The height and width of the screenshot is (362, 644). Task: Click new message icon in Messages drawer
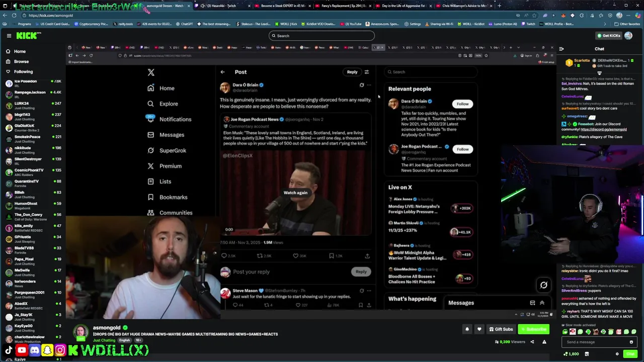click(532, 303)
